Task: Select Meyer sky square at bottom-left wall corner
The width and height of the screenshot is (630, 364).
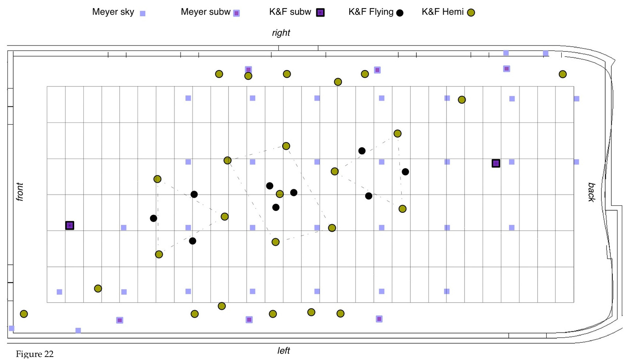Action: (11, 328)
